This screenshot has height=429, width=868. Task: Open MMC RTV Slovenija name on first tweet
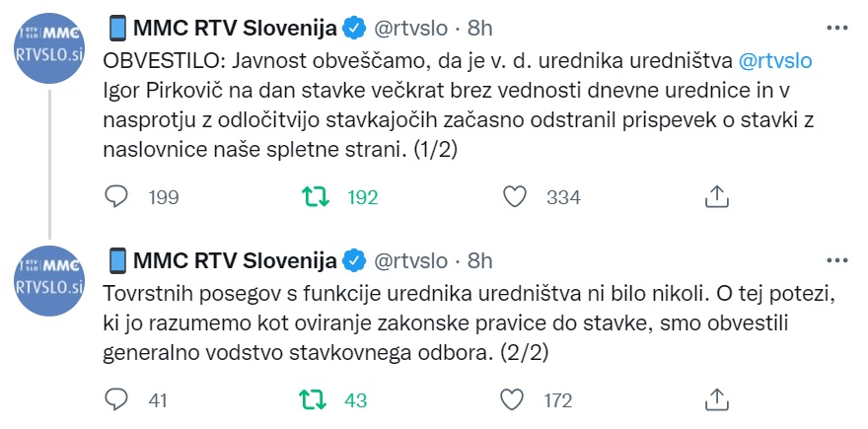pos(234,26)
